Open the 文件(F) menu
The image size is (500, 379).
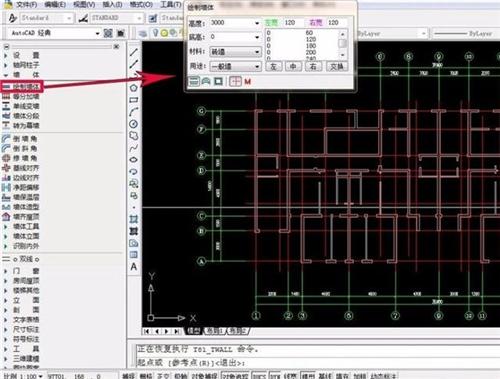(x=26, y=5)
